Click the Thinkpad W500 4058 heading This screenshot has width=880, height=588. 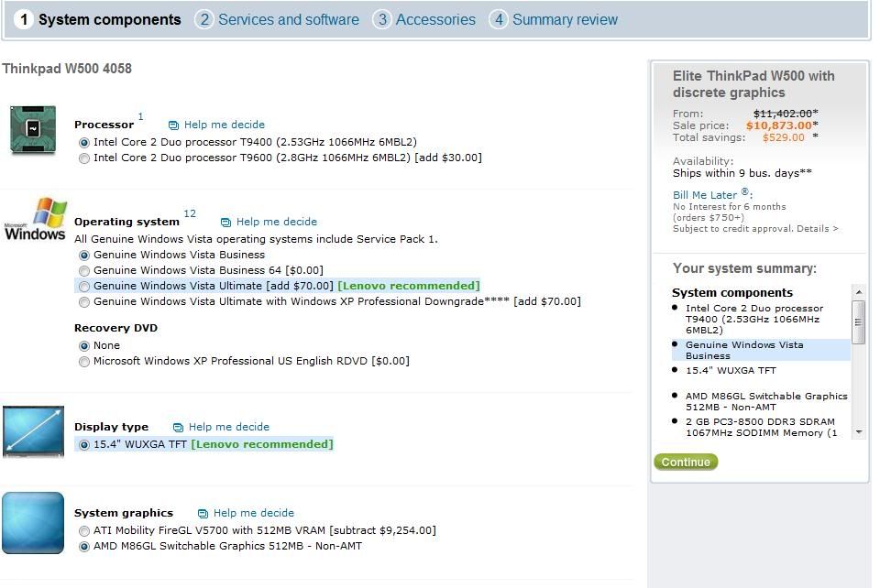coord(67,69)
